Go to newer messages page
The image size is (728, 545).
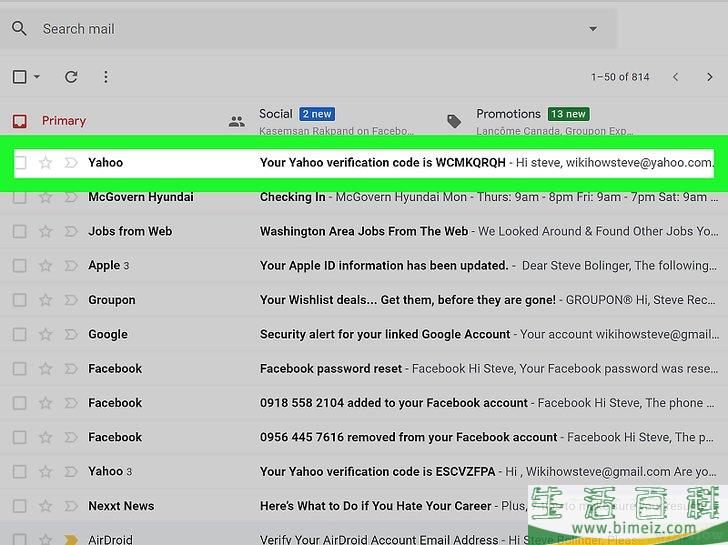coord(676,77)
